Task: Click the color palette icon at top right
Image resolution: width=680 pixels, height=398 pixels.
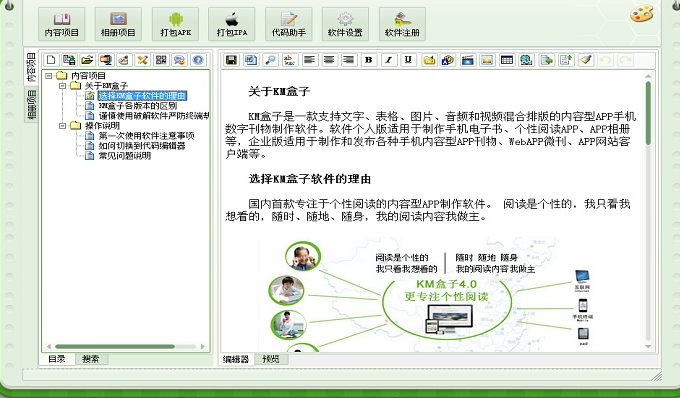Action: coord(642,13)
